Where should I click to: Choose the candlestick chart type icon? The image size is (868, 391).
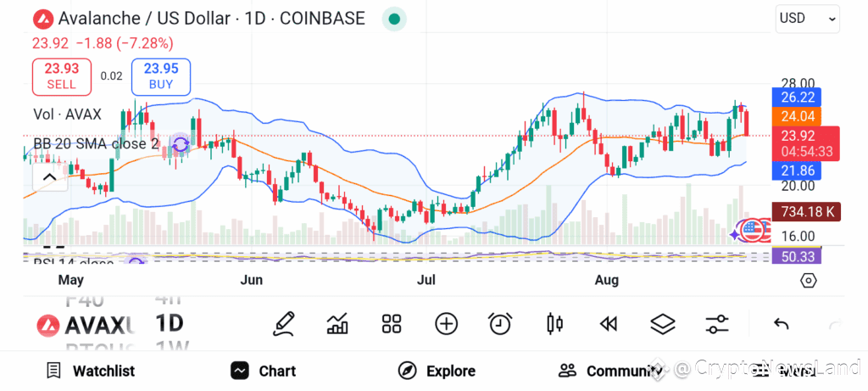[554, 324]
